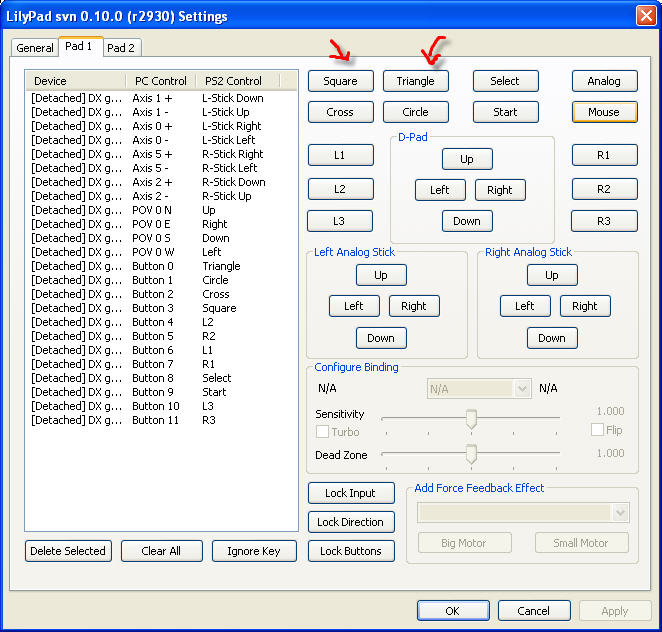
Task: Click D-Pad Up button
Action: point(467,159)
